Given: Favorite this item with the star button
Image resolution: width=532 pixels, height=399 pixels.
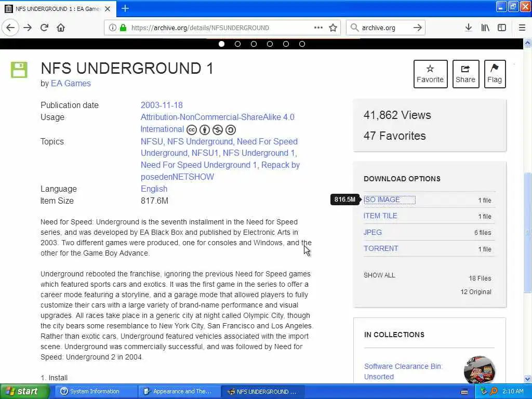Looking at the screenshot, I should tap(430, 74).
